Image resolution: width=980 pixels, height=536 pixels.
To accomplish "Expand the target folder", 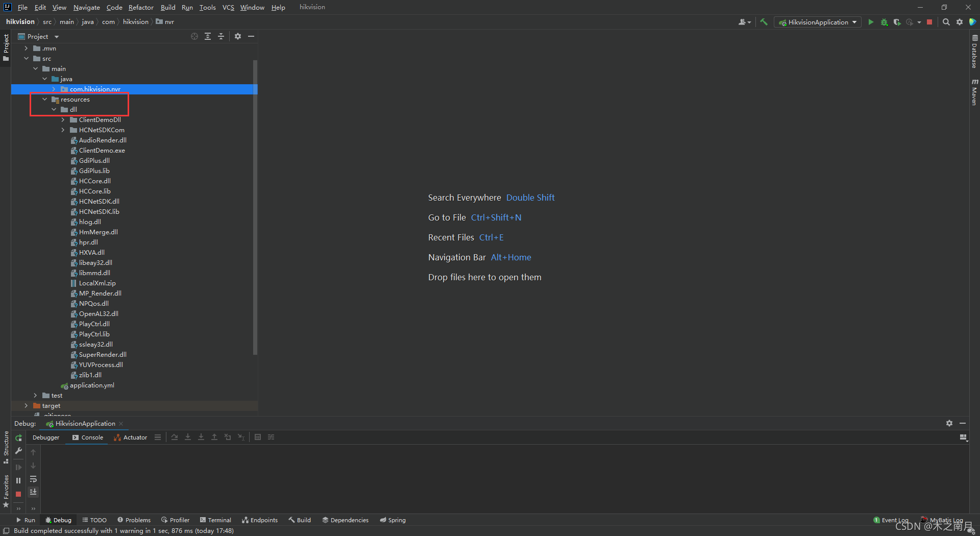I will pos(26,406).
